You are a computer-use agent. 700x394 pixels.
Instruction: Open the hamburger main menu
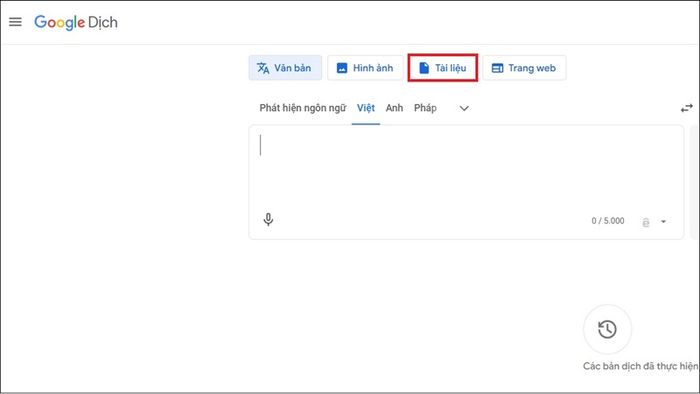click(15, 22)
